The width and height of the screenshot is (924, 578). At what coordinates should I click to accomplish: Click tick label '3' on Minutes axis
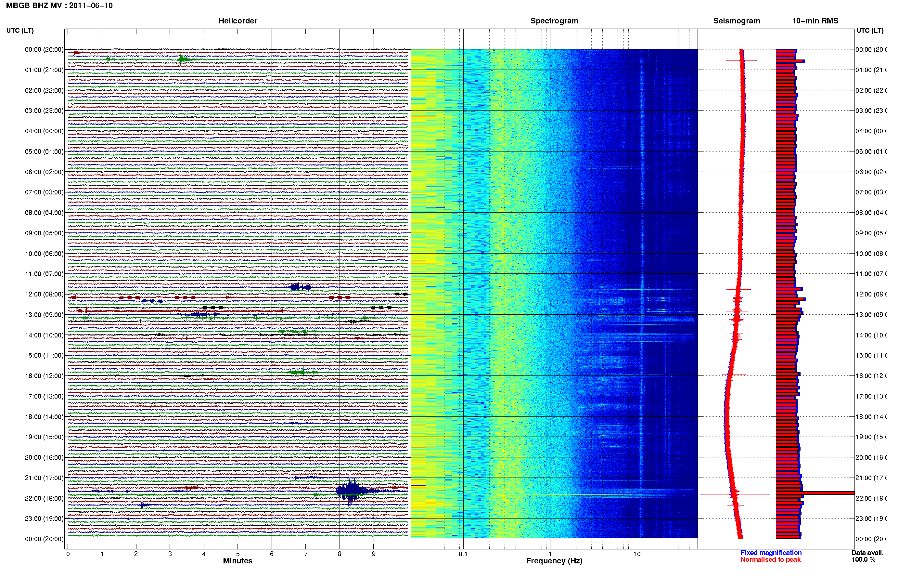point(170,554)
